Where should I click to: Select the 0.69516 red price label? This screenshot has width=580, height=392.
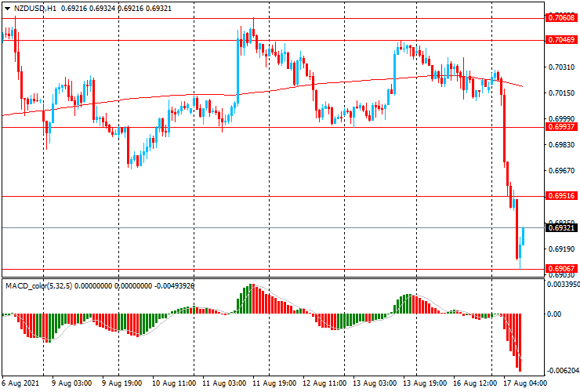561,196
